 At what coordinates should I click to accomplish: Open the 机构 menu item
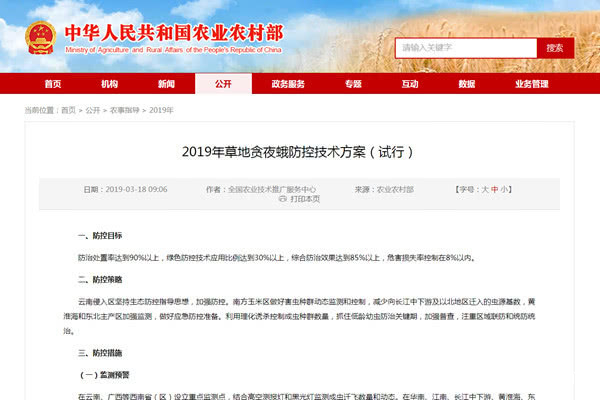click(109, 84)
